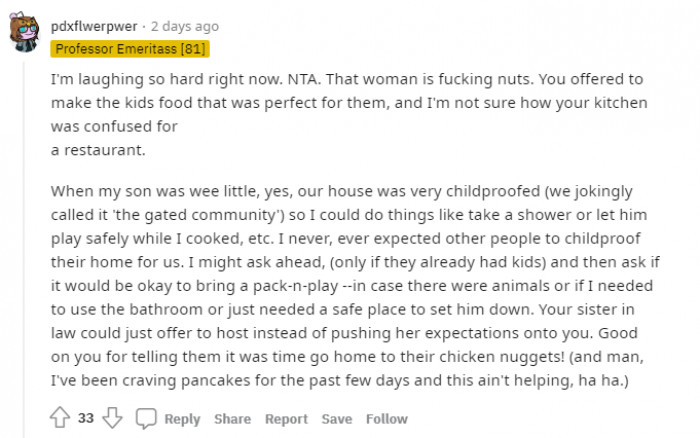Image resolution: width=700 pixels, height=438 pixels.
Task: Open pdxflwerpwer's avatar image
Action: click(x=24, y=32)
